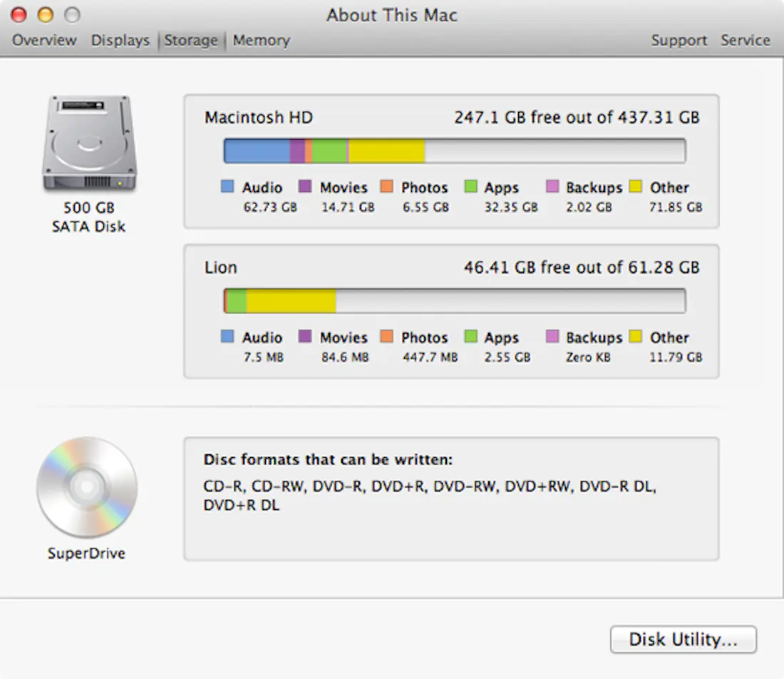Viewport: 784px width, 679px height.
Task: Click the green Apps segment in the Lion storage bar
Action: click(239, 300)
